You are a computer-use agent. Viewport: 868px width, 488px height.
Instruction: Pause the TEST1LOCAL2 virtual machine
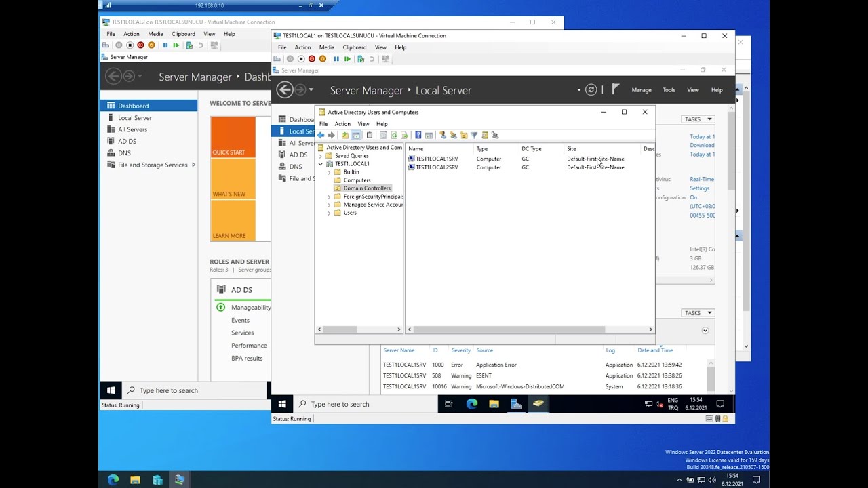point(165,45)
